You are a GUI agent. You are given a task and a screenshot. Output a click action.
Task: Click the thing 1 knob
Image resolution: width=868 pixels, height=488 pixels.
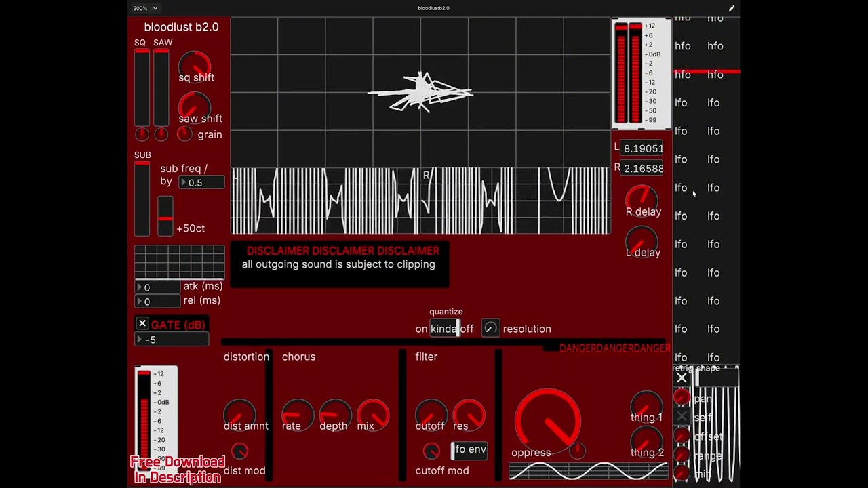[x=646, y=407]
